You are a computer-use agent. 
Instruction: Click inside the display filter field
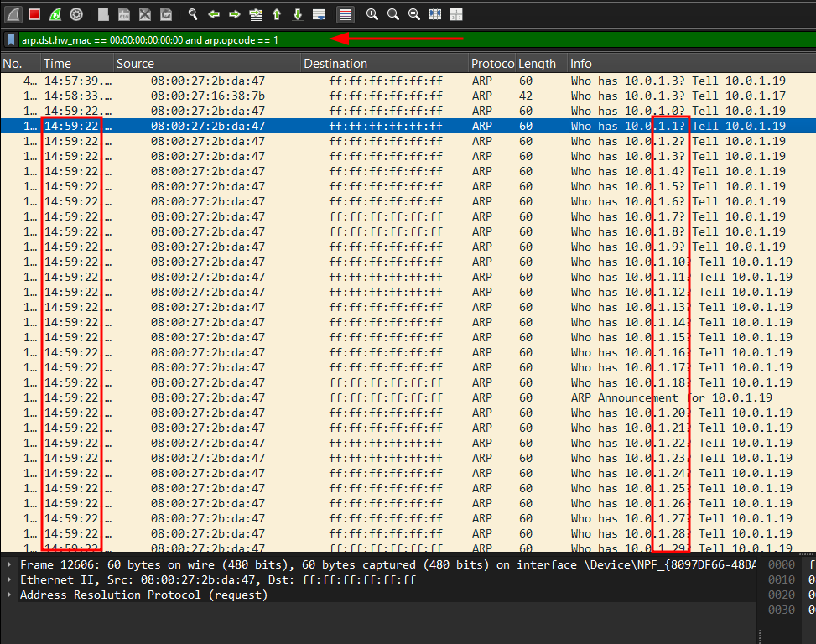point(503,39)
